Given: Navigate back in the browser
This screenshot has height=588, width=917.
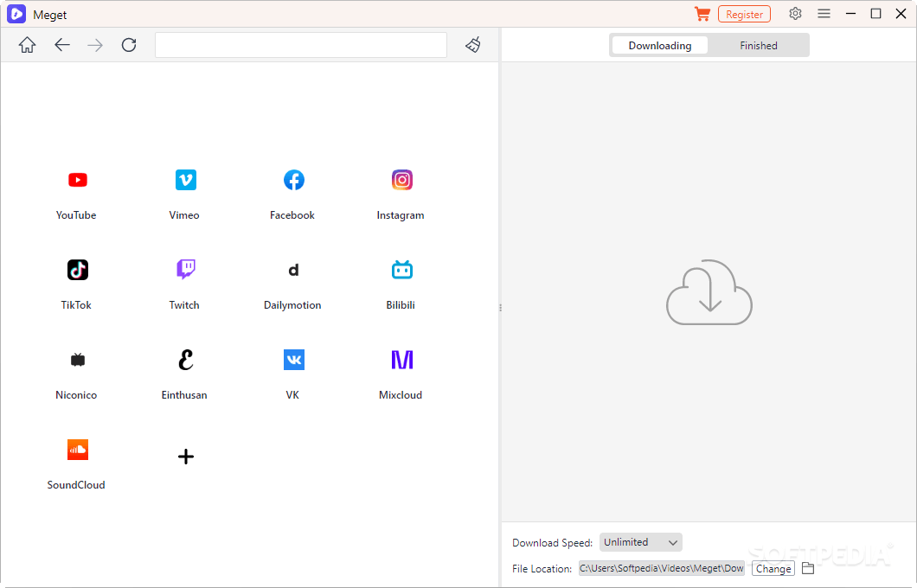Looking at the screenshot, I should pyautogui.click(x=62, y=45).
